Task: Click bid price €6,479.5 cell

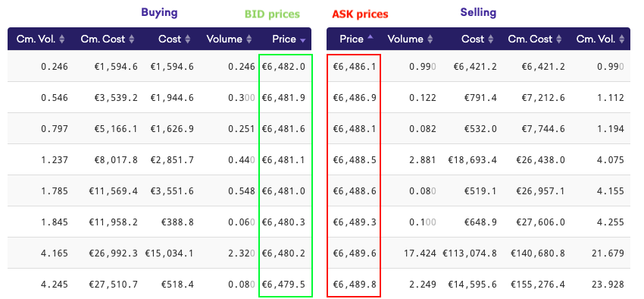Action: (283, 284)
